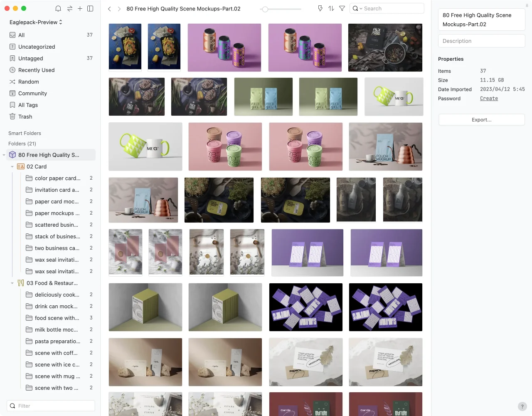Image resolution: width=532 pixels, height=416 pixels.
Task: Open the notifications bell icon
Action: [x=58, y=8]
